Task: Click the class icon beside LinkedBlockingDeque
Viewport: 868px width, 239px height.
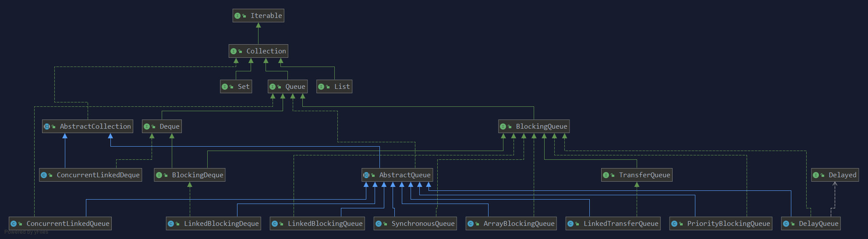Action: coord(171,224)
